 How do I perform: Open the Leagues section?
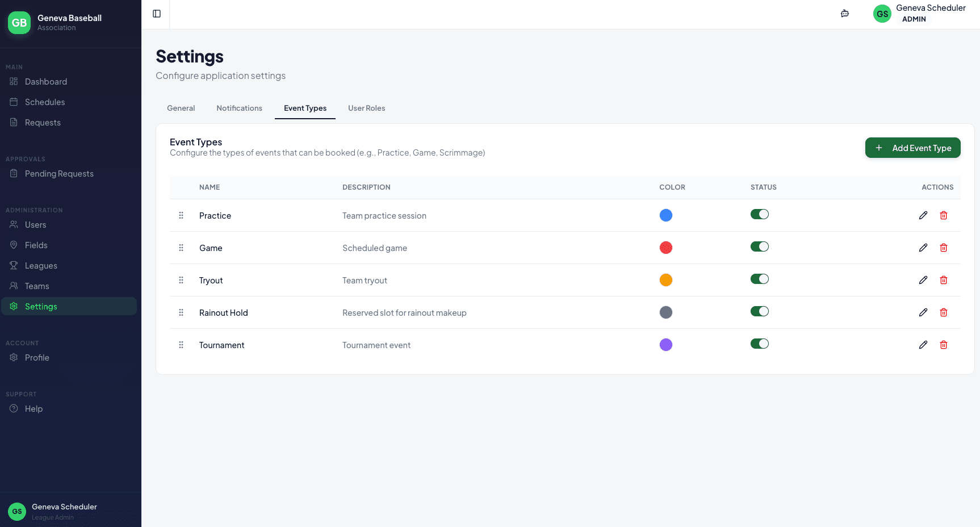(40, 265)
